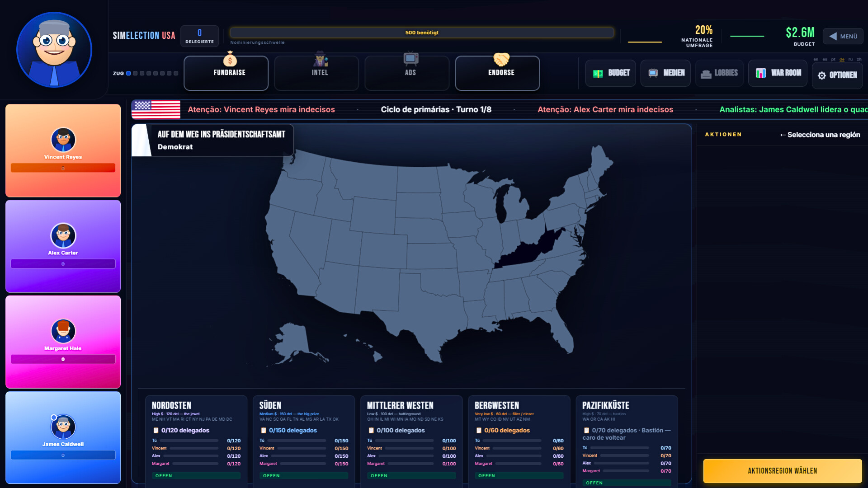
Task: Open Optionen with the gear icon
Action: click(822, 75)
